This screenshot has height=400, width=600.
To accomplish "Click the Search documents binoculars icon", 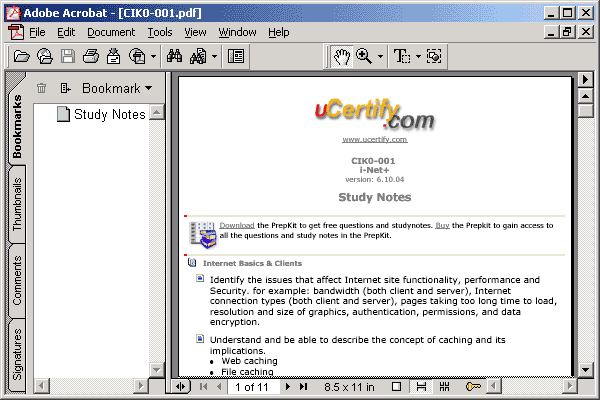I will coord(198,56).
